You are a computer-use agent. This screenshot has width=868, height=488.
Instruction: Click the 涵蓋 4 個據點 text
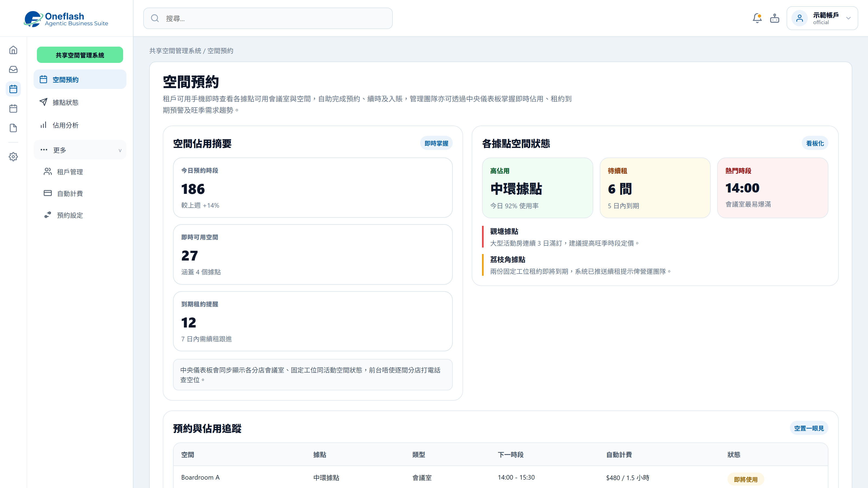click(201, 272)
